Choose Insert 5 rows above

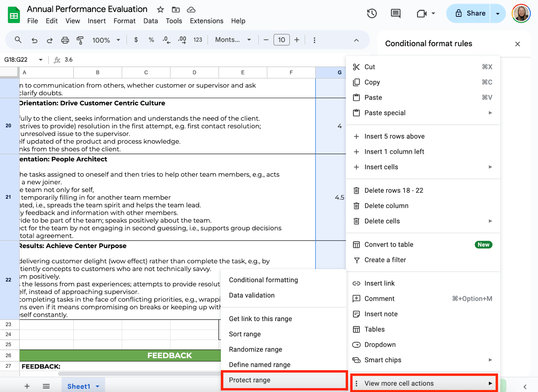click(423, 136)
